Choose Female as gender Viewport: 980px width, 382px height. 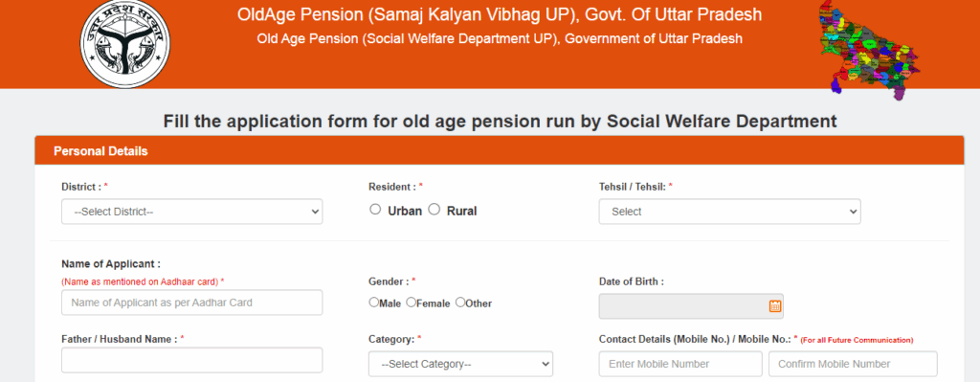click(x=411, y=302)
